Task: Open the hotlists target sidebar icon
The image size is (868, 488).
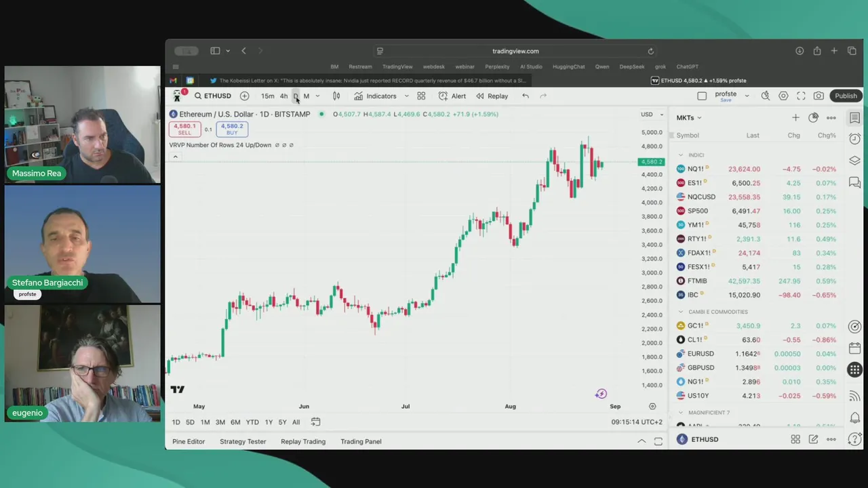Action: [854, 327]
